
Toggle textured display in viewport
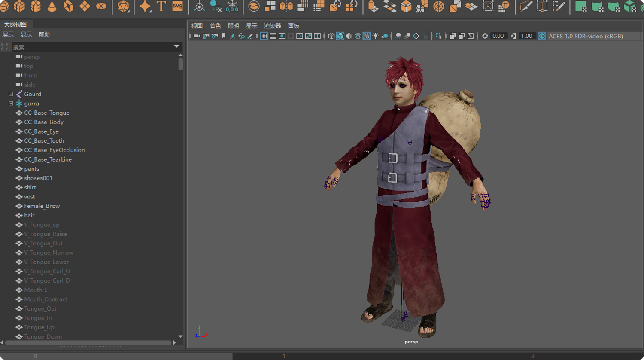(x=367, y=36)
